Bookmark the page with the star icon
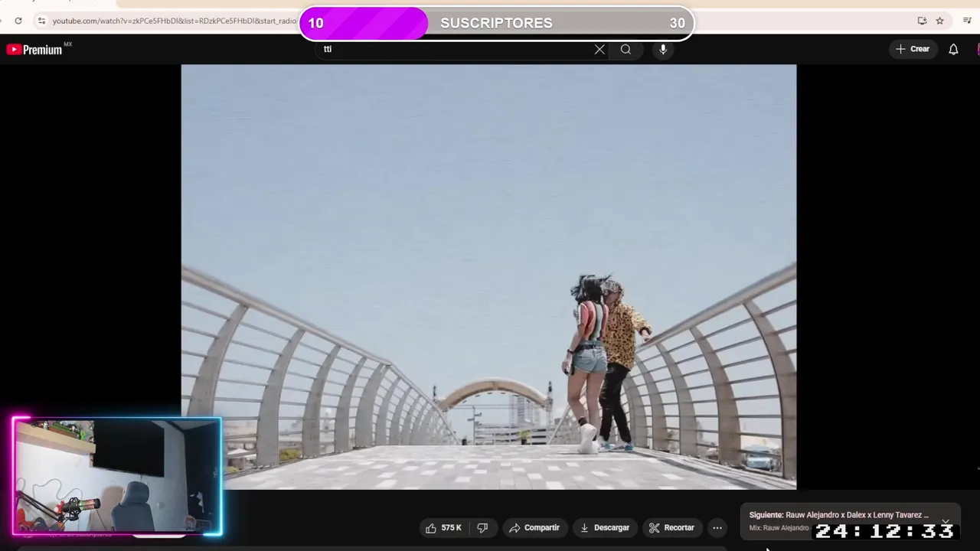Image resolution: width=980 pixels, height=551 pixels. pyautogui.click(x=939, y=21)
